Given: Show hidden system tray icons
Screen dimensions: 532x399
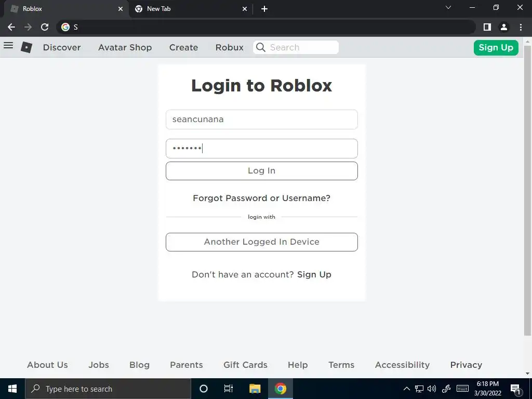Looking at the screenshot, I should pos(406,389).
